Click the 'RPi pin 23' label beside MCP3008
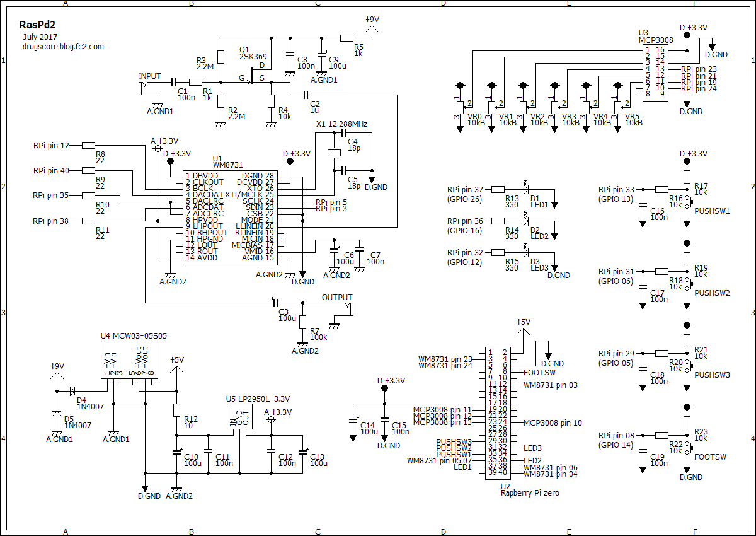 [699, 69]
